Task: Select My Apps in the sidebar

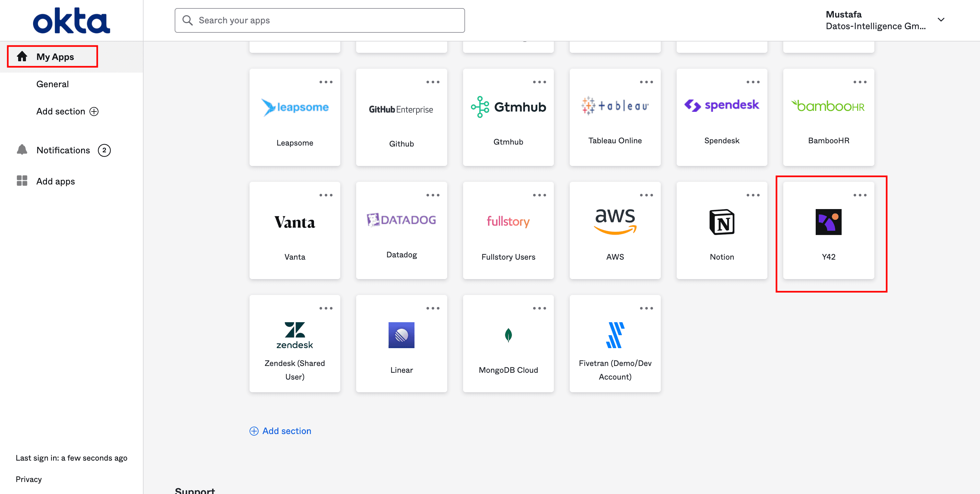Action: (55, 57)
